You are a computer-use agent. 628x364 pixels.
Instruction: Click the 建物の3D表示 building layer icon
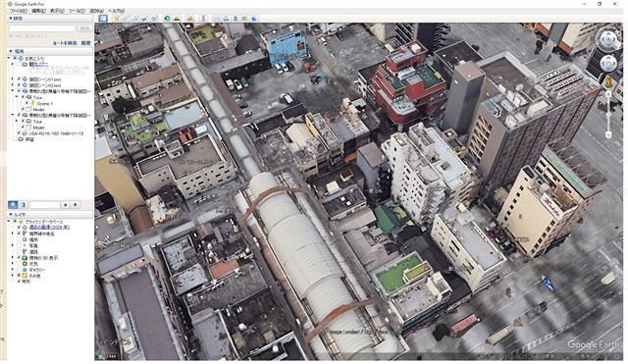tap(25, 258)
